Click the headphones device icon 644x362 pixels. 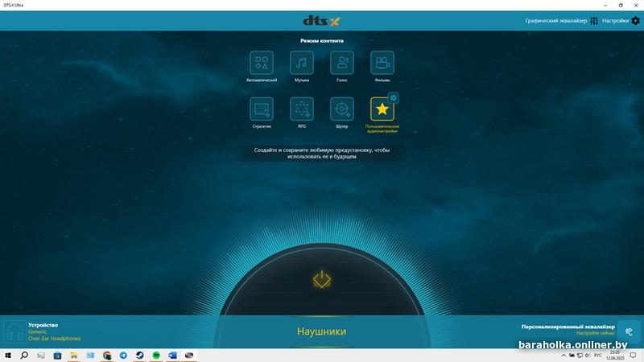coord(14,331)
